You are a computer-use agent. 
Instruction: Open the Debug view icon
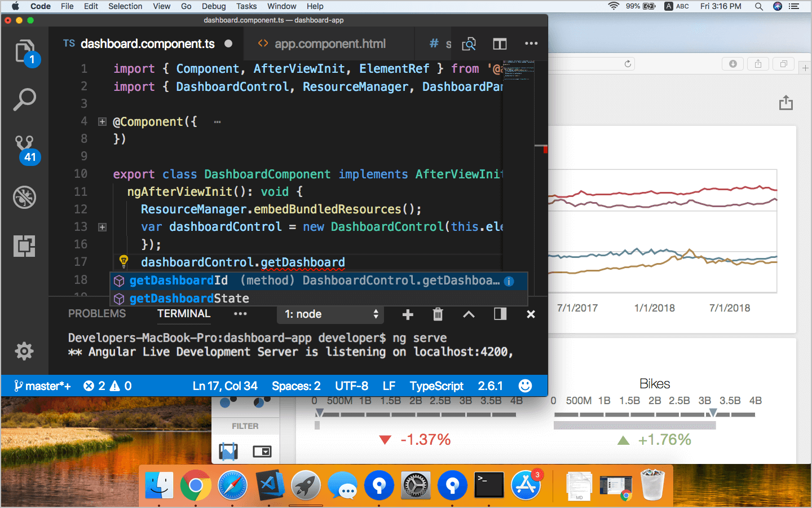[25, 197]
